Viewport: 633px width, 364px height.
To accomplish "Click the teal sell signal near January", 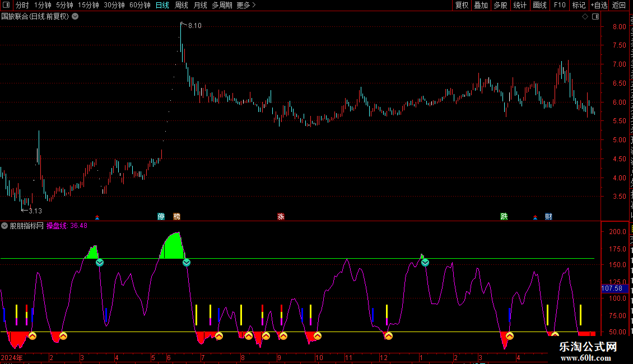I will pyautogui.click(x=425, y=263).
